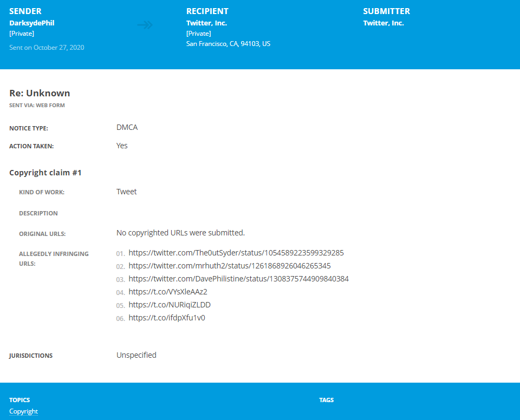
Task: Click the TAGS heading in the footer
Action: tap(326, 400)
